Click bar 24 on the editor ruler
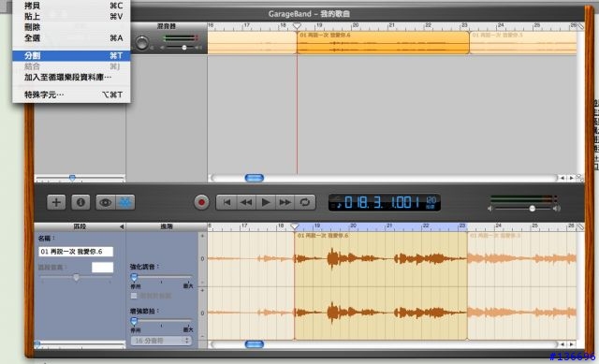 pos(498,226)
